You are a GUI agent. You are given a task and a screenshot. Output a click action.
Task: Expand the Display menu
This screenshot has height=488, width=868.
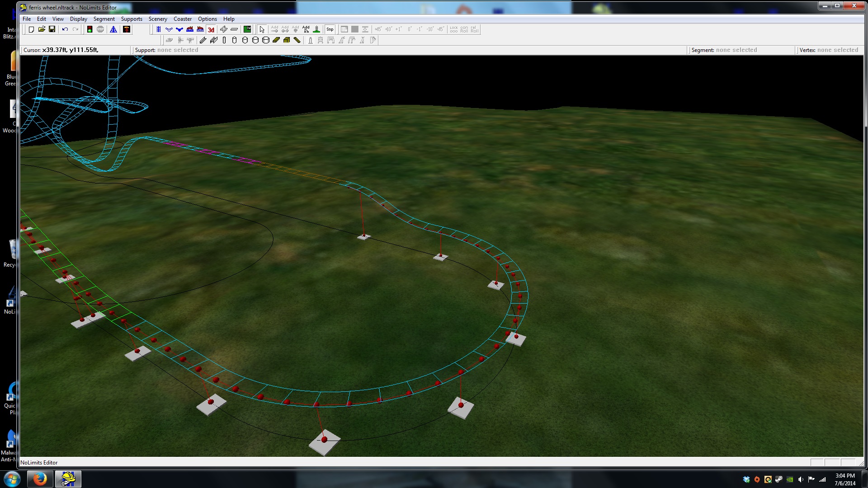click(78, 19)
